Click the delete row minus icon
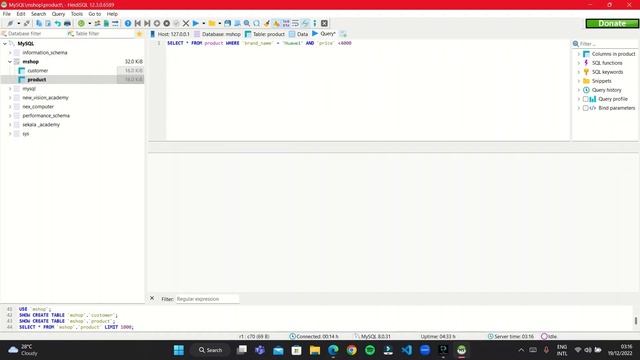This screenshot has height=360, width=640. tap(167, 23)
